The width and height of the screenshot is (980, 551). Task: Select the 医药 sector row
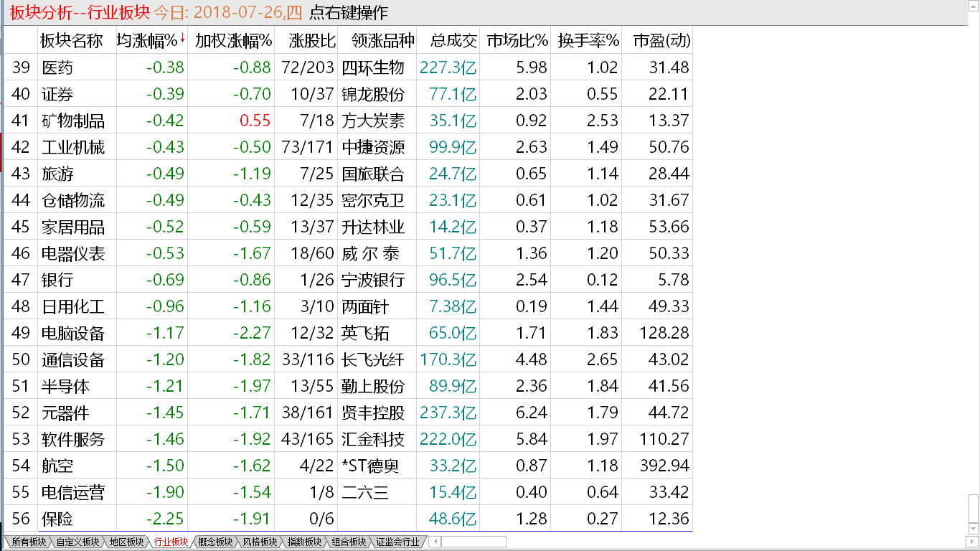tap(348, 67)
